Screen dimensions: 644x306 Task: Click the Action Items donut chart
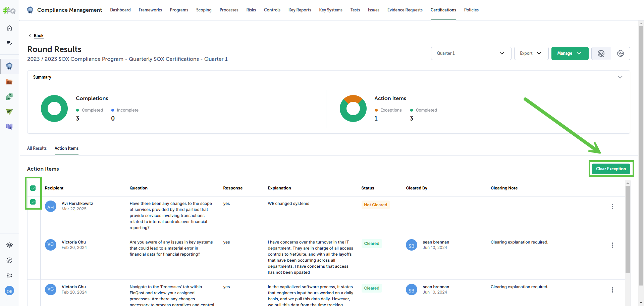[x=353, y=108]
